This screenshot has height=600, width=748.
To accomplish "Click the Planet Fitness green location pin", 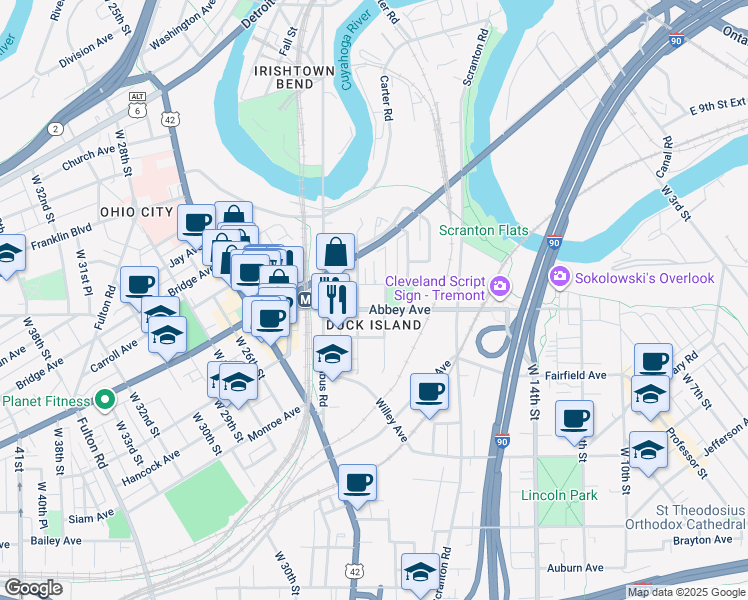I will click(105, 400).
